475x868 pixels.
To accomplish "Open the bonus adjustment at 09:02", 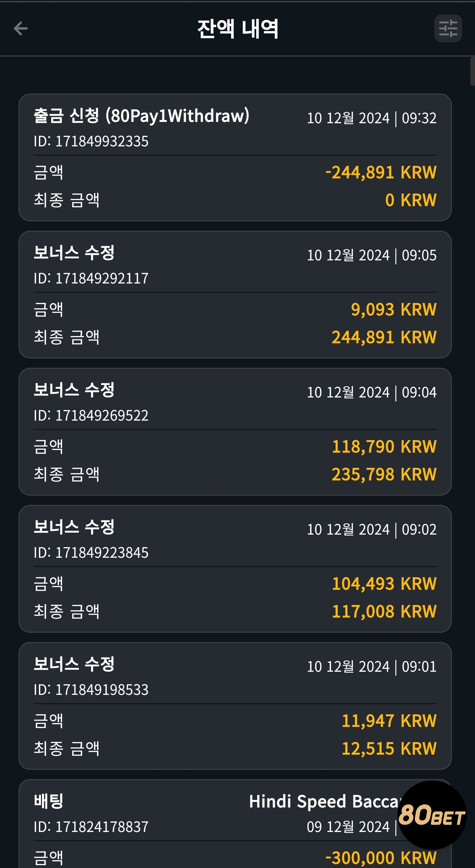I will coord(235,569).
